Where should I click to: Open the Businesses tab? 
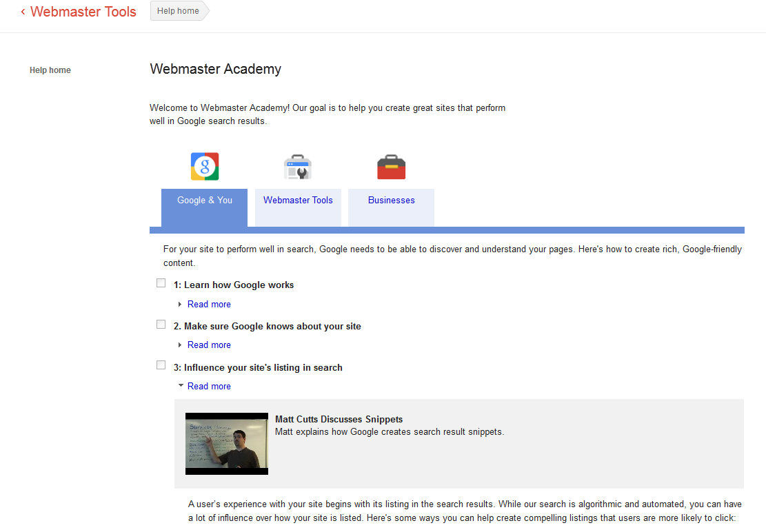coord(392,207)
